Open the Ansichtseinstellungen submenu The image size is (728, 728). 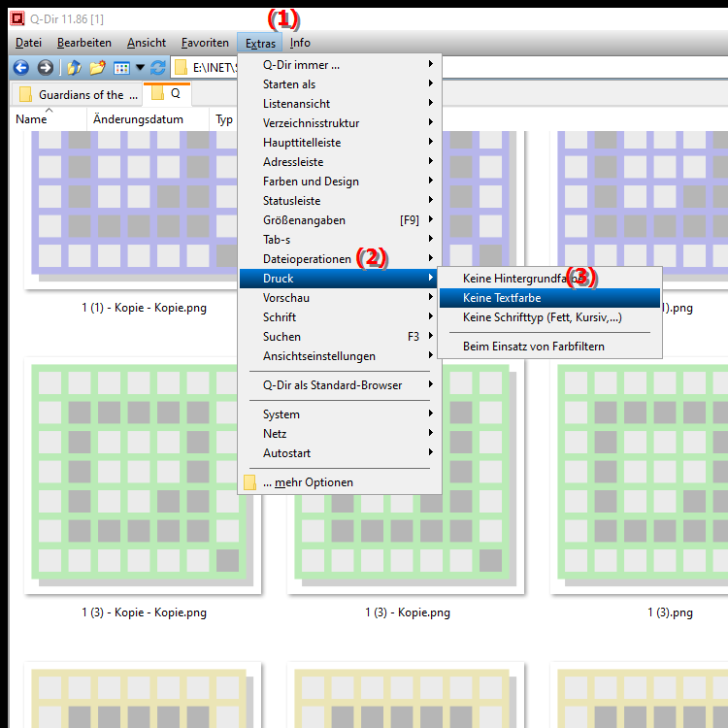pos(339,356)
